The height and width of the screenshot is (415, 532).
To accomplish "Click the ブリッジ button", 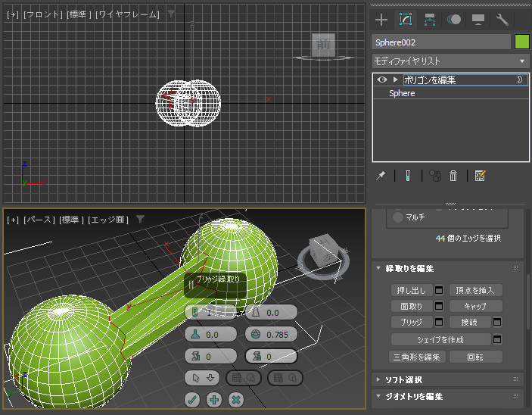I will 412,322.
